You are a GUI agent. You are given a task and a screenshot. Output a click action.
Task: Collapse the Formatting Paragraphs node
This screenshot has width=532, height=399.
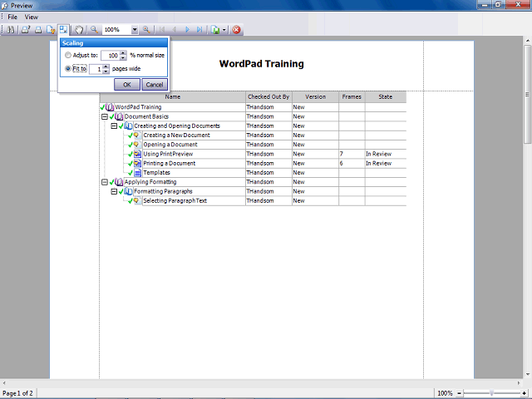pos(115,192)
